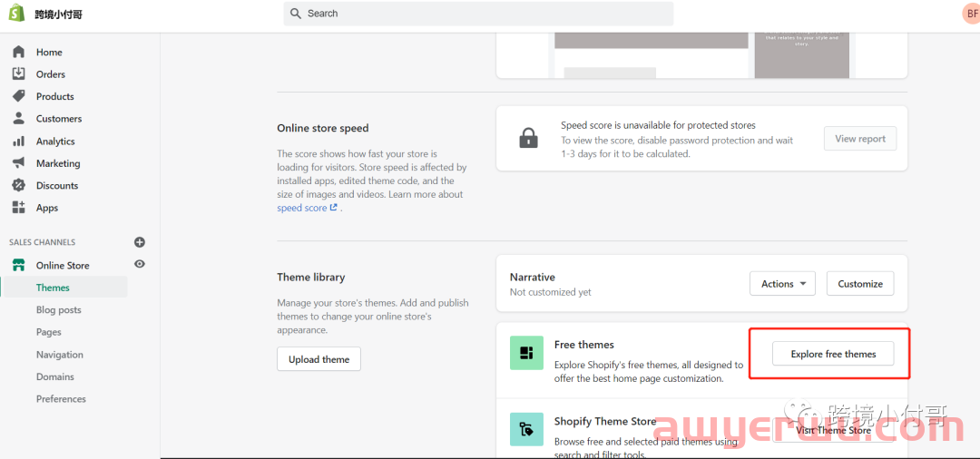The width and height of the screenshot is (980, 459).
Task: Open the BF account avatar
Action: coord(970,13)
